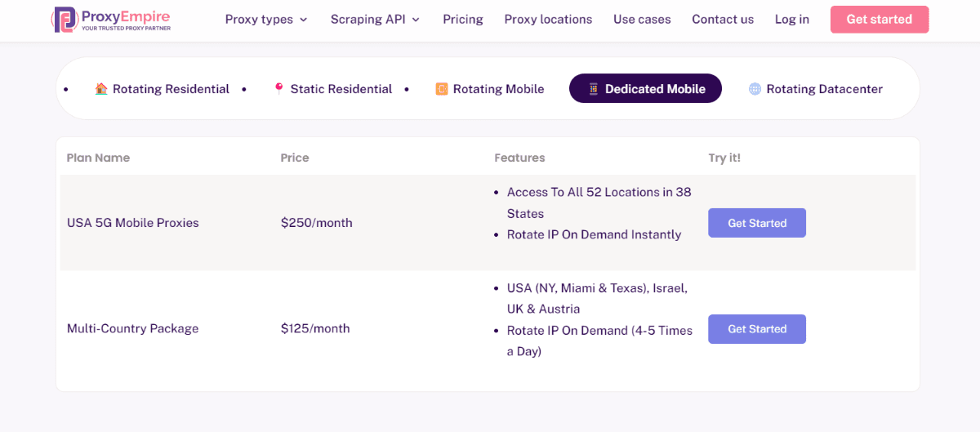The image size is (980, 432).
Task: Click the Price column header
Action: click(295, 158)
